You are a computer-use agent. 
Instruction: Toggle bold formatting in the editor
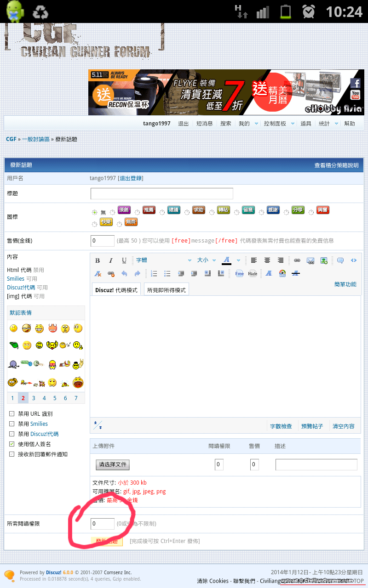(x=98, y=260)
